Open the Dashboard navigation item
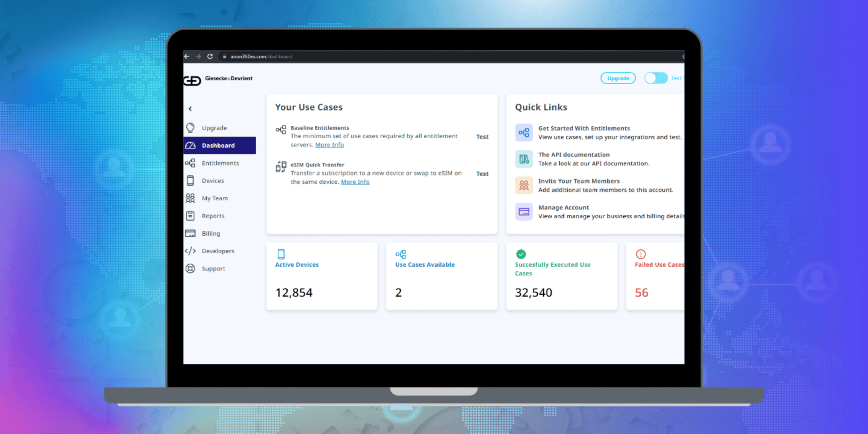868x434 pixels. 218,145
